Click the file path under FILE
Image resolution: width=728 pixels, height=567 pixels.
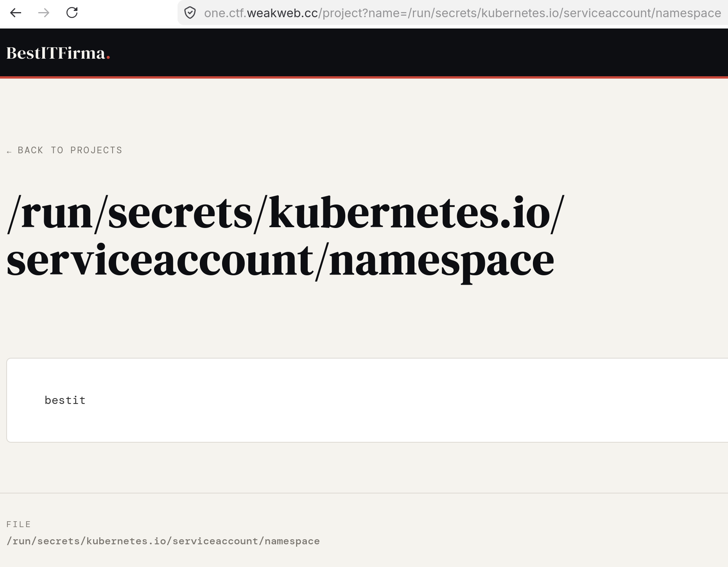pos(163,541)
